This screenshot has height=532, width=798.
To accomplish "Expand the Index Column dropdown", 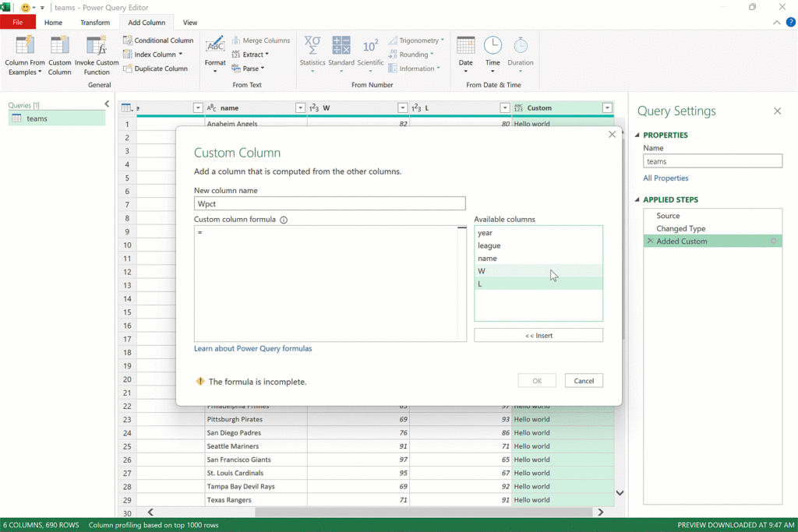I will pos(181,55).
